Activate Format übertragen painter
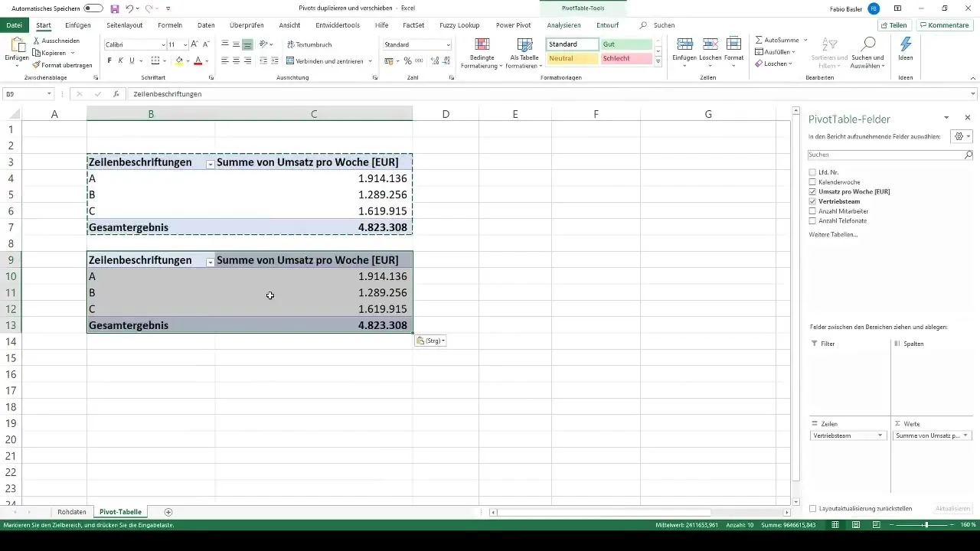 click(62, 65)
